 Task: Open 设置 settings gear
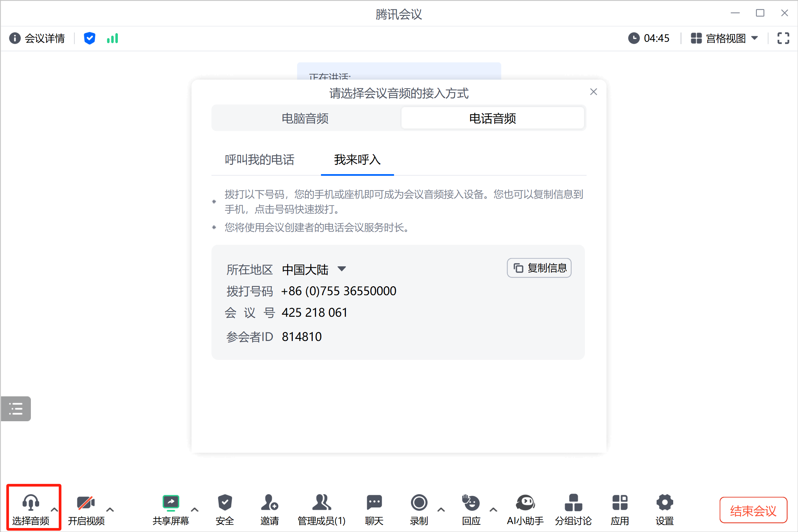665,510
